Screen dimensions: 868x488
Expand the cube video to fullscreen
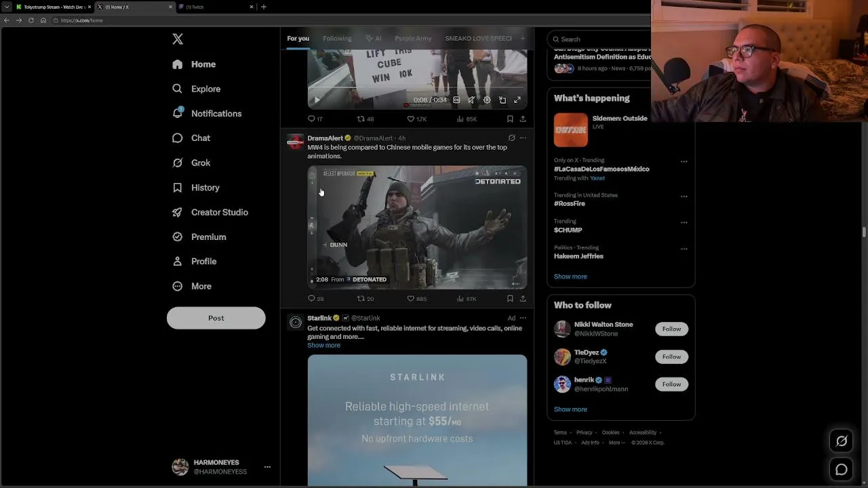pyautogui.click(x=517, y=100)
